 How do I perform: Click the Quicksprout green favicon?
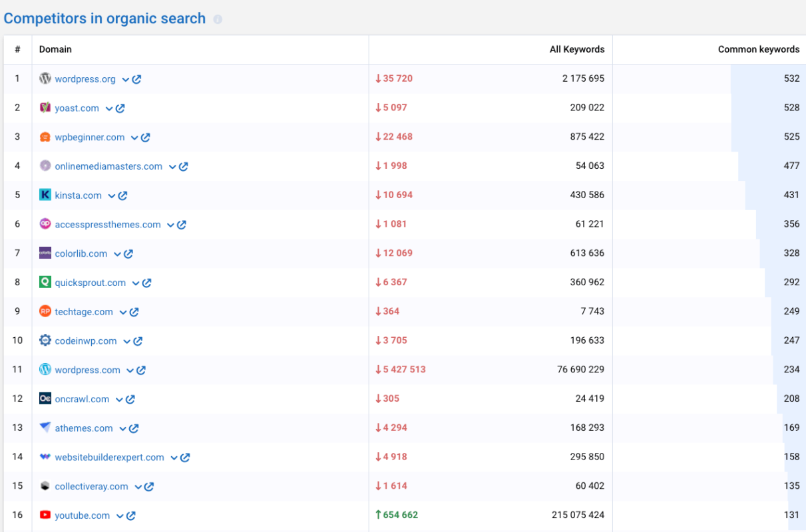click(45, 282)
